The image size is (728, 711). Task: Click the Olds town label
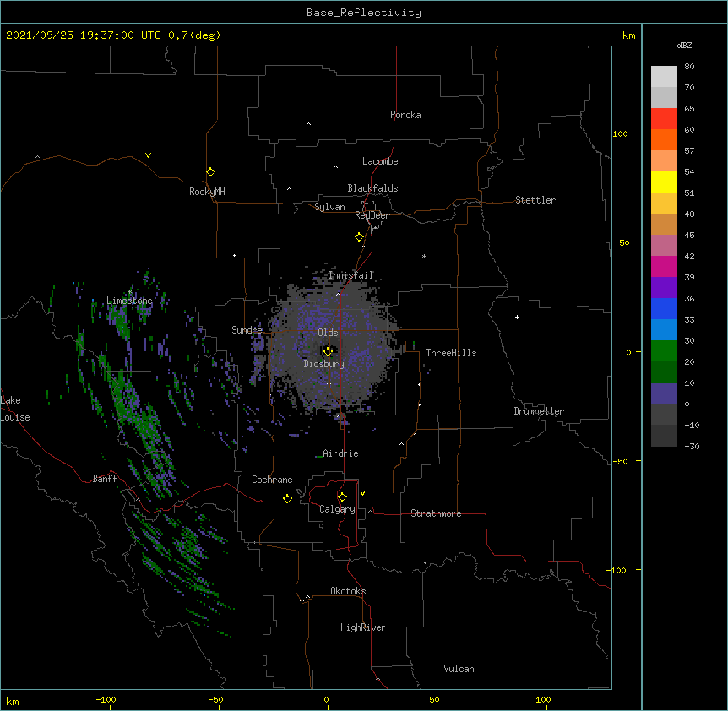point(328,333)
